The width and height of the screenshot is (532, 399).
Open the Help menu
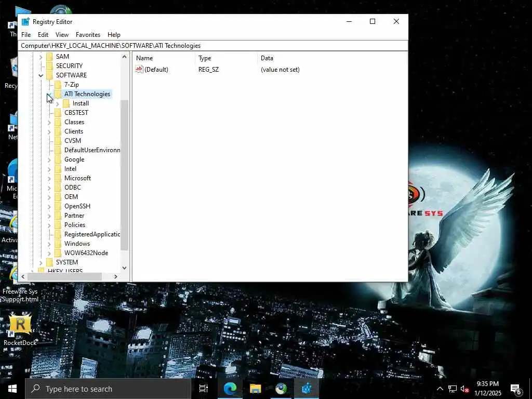114,35
